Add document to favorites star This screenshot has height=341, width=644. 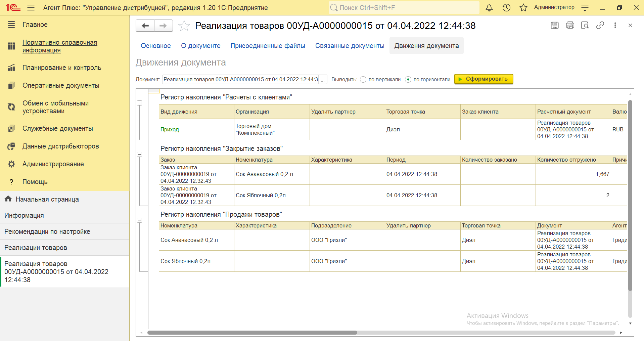coord(184,26)
